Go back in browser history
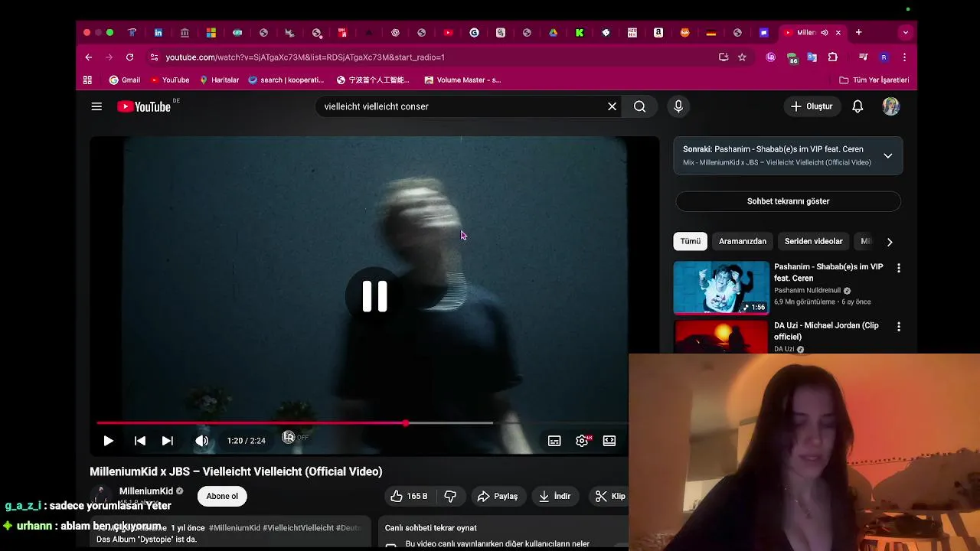 pyautogui.click(x=89, y=57)
